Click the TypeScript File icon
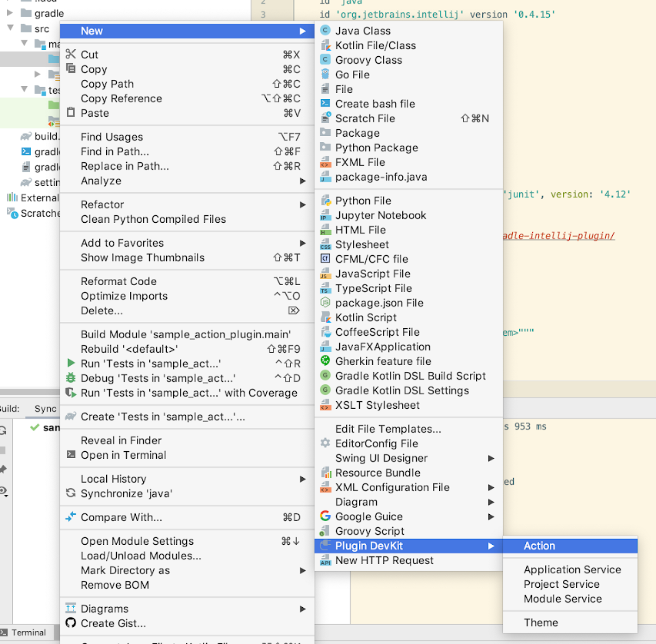 (x=325, y=288)
